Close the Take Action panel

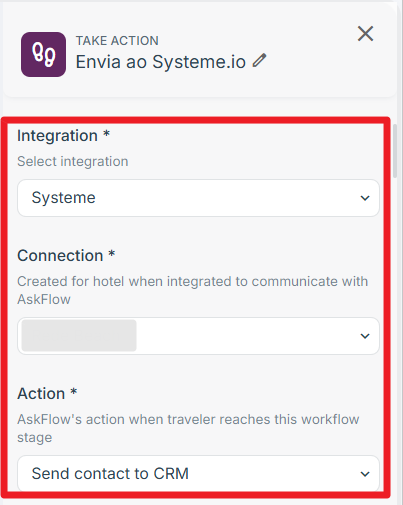365,34
